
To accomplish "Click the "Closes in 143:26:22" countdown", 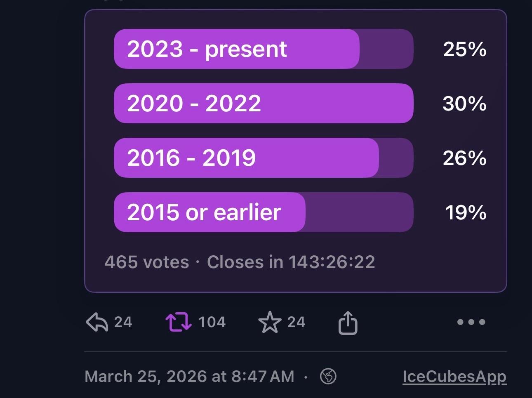I will (x=291, y=262).
